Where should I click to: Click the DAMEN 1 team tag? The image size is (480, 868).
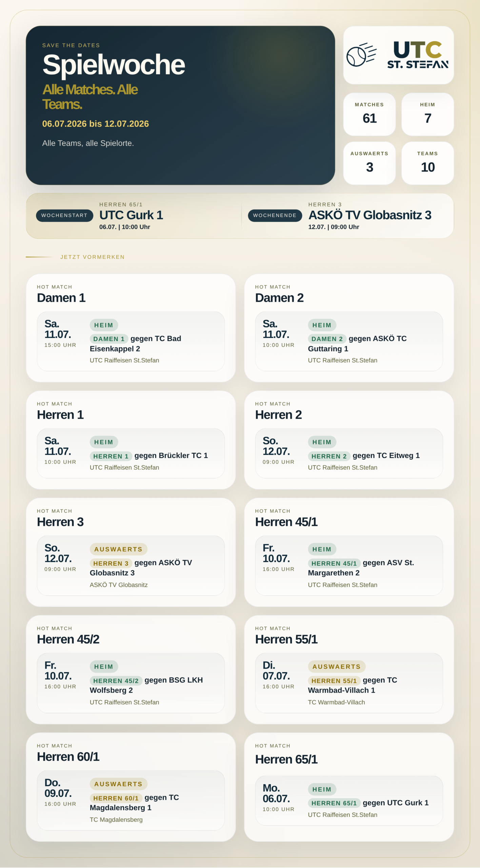[x=109, y=339]
